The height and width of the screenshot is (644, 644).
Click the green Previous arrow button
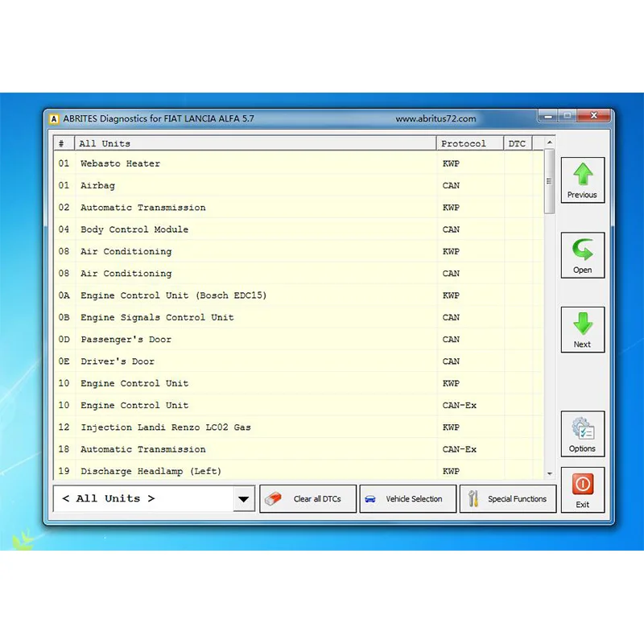pos(582,180)
